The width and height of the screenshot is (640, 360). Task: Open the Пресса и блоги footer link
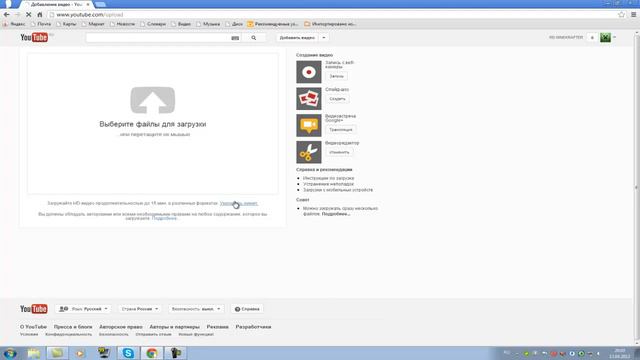[x=73, y=327]
